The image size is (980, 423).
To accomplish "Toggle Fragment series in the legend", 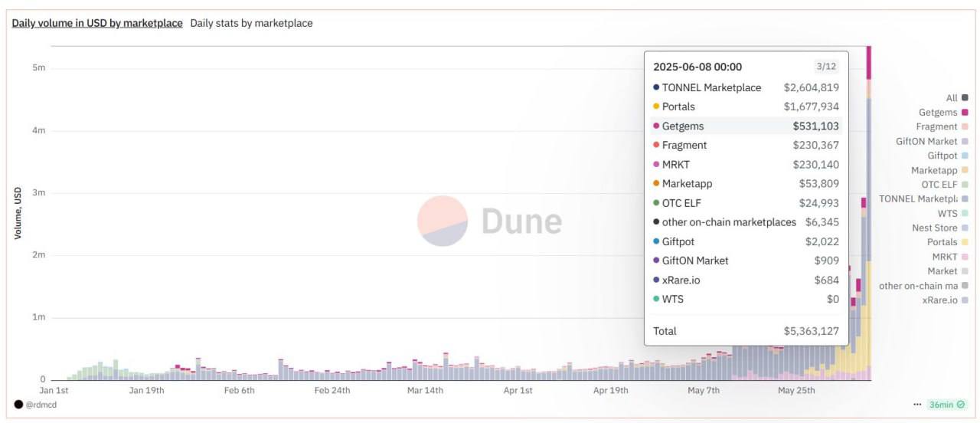I will (942, 127).
